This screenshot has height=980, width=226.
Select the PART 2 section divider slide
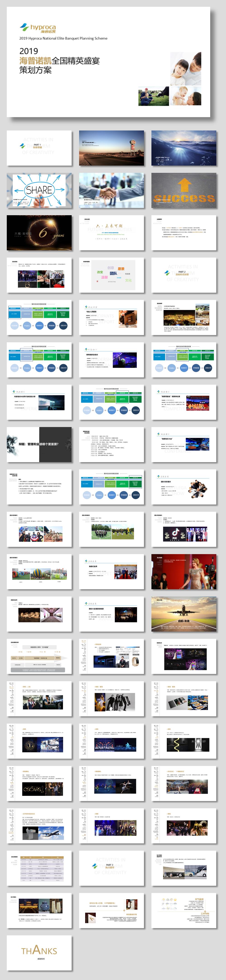tap(184, 275)
